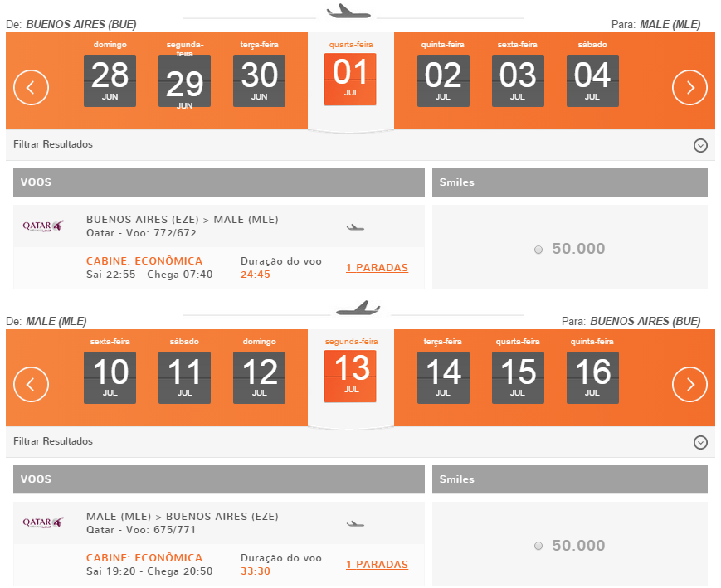
Task: Click next dates arrow for outbound flight
Action: (689, 87)
